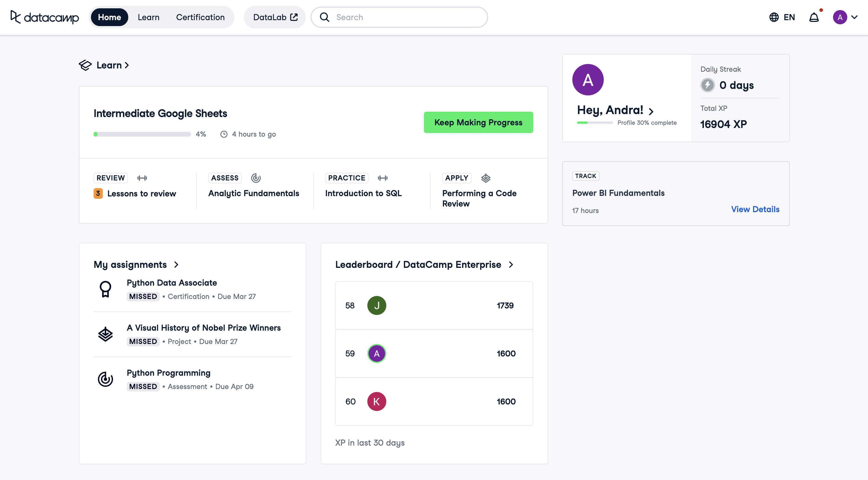Click the Python Data Associate certification ribbon icon
This screenshot has height=480, width=868.
(105, 289)
